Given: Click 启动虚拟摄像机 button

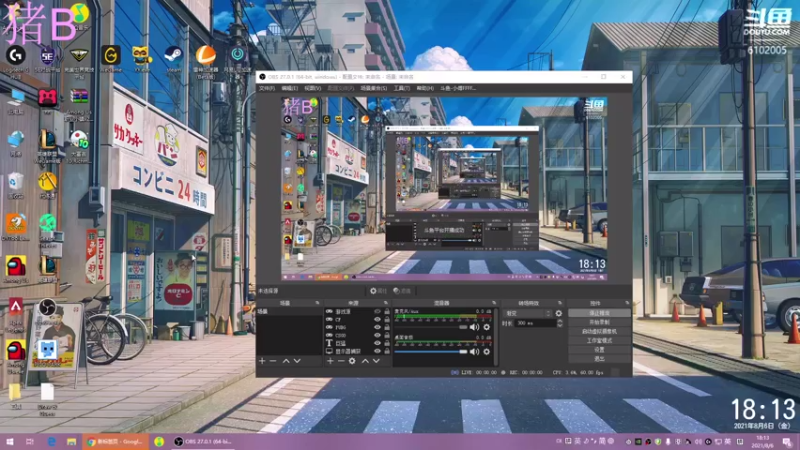Looking at the screenshot, I should pos(599,332).
